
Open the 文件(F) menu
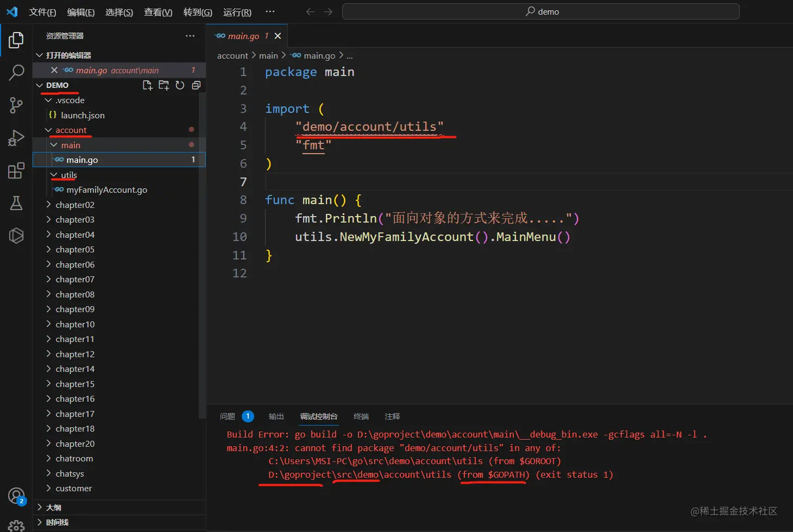42,12
